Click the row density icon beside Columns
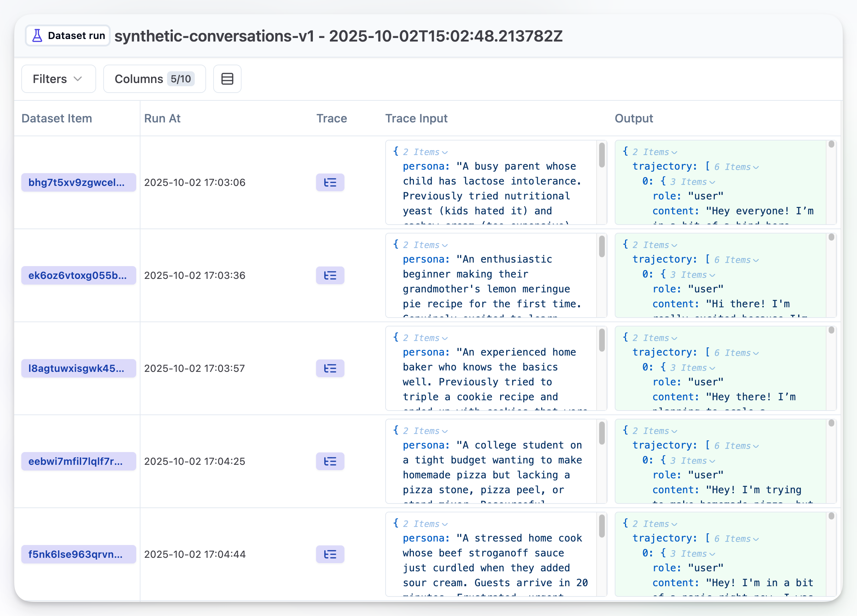Viewport: 857px width, 616px height. click(x=227, y=79)
